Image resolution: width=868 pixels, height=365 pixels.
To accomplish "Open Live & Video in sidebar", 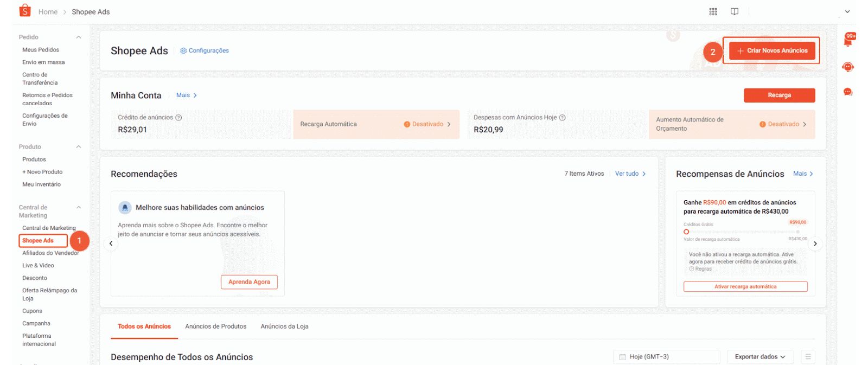I will (x=38, y=265).
